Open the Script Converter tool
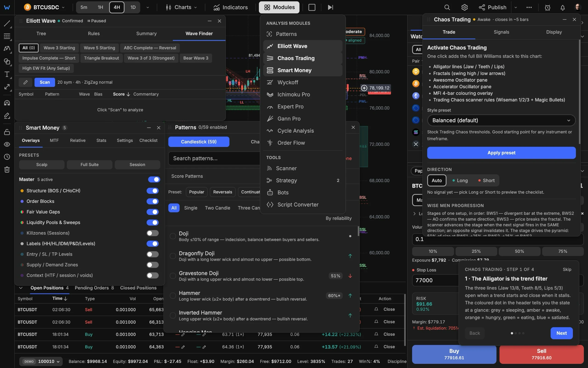This screenshot has width=588, height=368. pos(303,205)
